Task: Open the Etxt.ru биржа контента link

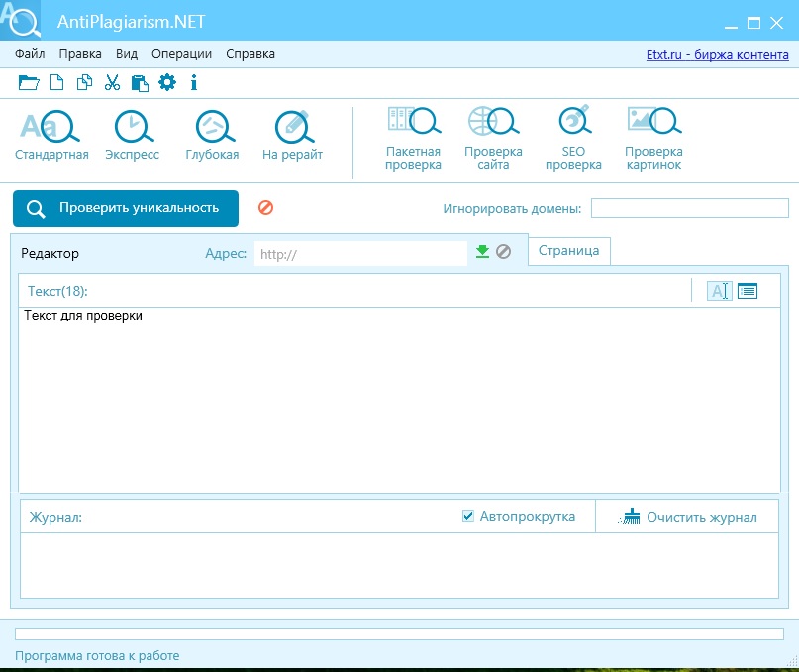Action: click(x=718, y=54)
